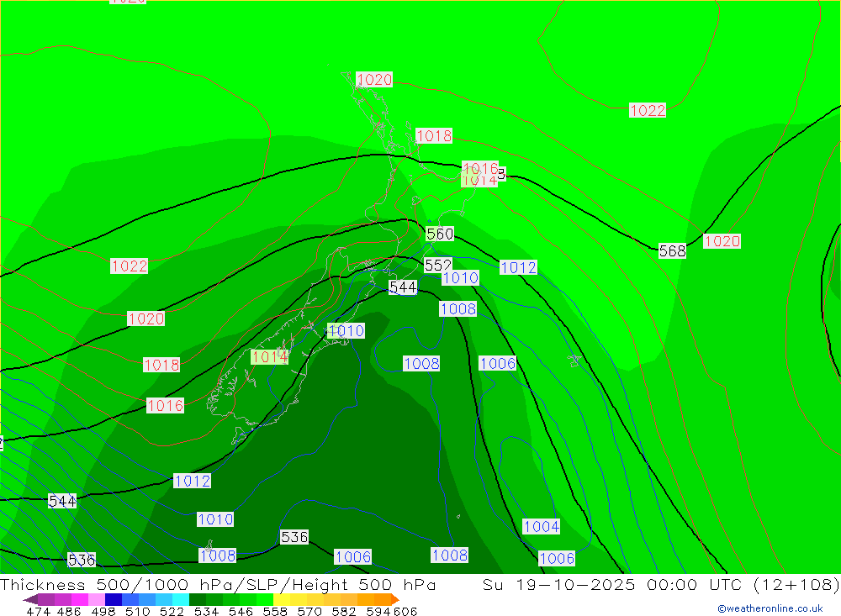Click the map title 'Thickness 500/1000 hPa/SLP/Height 500 hPa'
The image size is (841, 616).
click(x=218, y=584)
